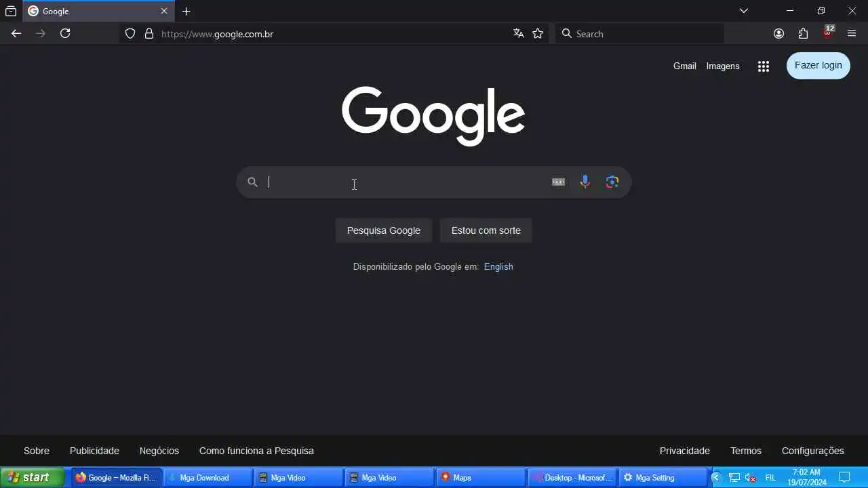Open the Privacidade footer link
This screenshot has height=488, width=868.
[685, 451]
